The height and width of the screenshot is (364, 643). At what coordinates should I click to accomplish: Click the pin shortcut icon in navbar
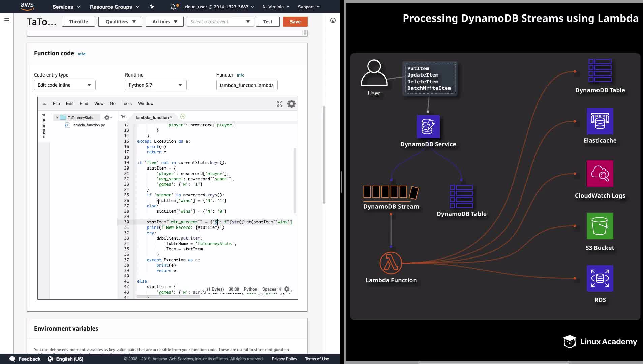pos(152,7)
